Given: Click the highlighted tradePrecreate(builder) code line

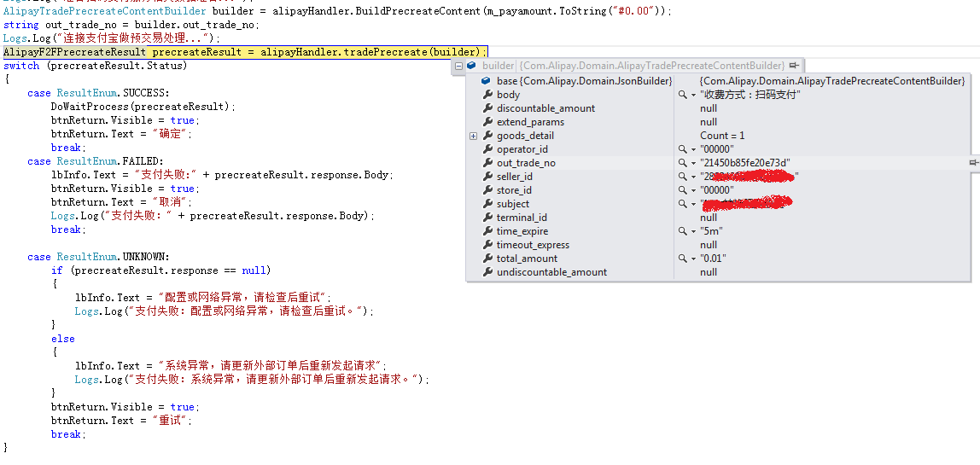Looking at the screenshot, I should point(245,52).
